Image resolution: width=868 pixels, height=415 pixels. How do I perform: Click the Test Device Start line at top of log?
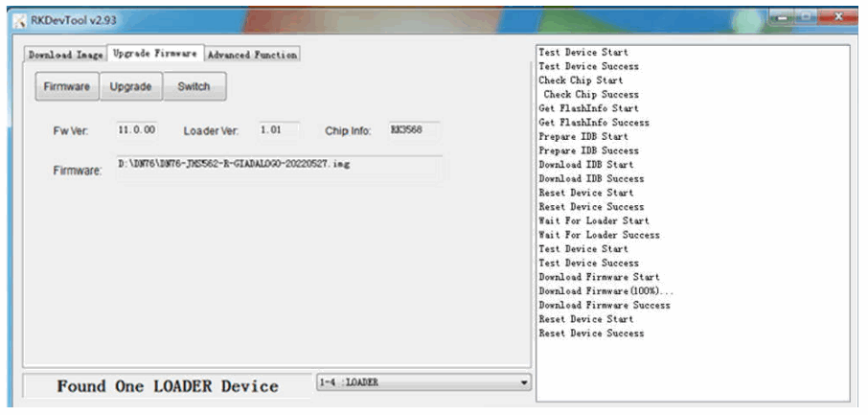pyautogui.click(x=583, y=52)
